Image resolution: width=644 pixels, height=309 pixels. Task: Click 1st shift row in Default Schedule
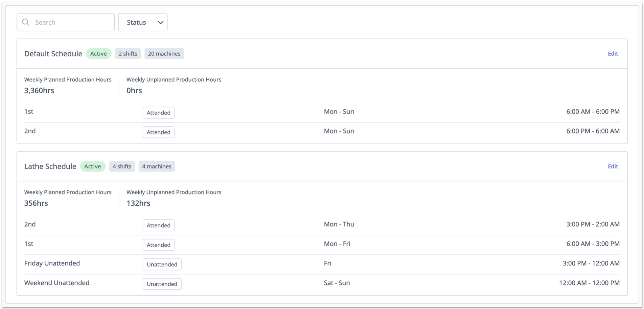322,112
